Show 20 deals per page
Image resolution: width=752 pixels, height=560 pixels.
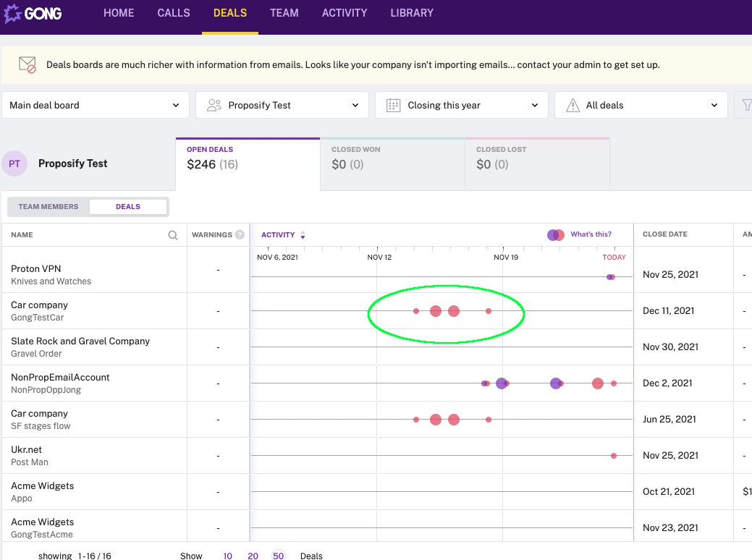[253, 556]
